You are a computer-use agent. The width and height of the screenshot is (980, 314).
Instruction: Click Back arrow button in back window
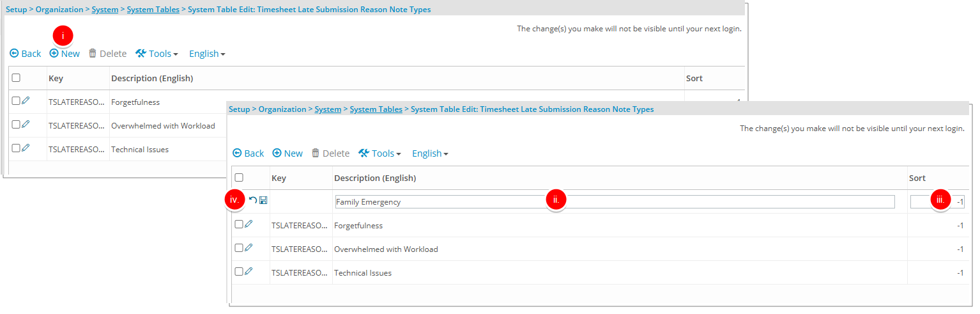click(x=26, y=54)
